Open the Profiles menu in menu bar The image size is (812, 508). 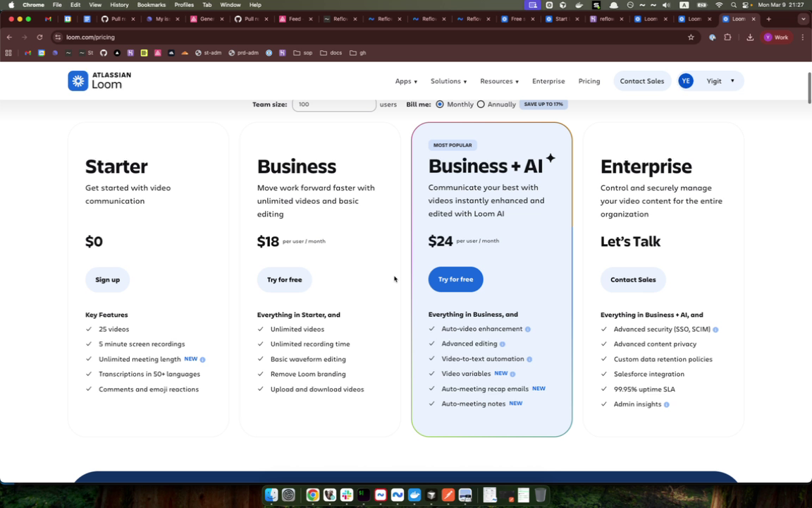pyautogui.click(x=184, y=5)
